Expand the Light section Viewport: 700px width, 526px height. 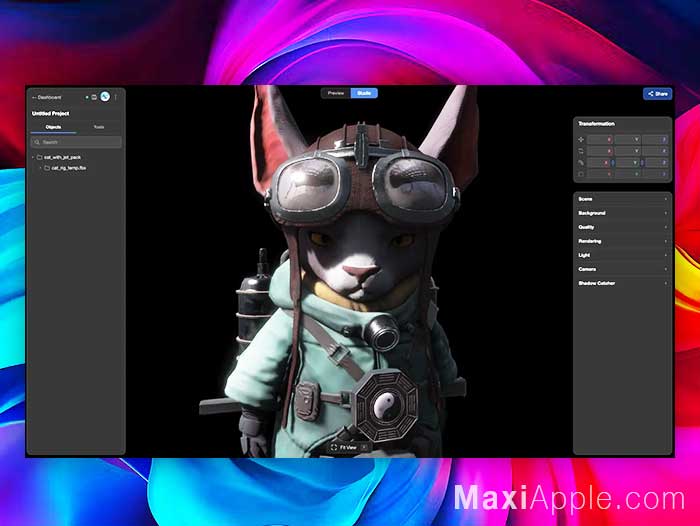[x=623, y=255]
